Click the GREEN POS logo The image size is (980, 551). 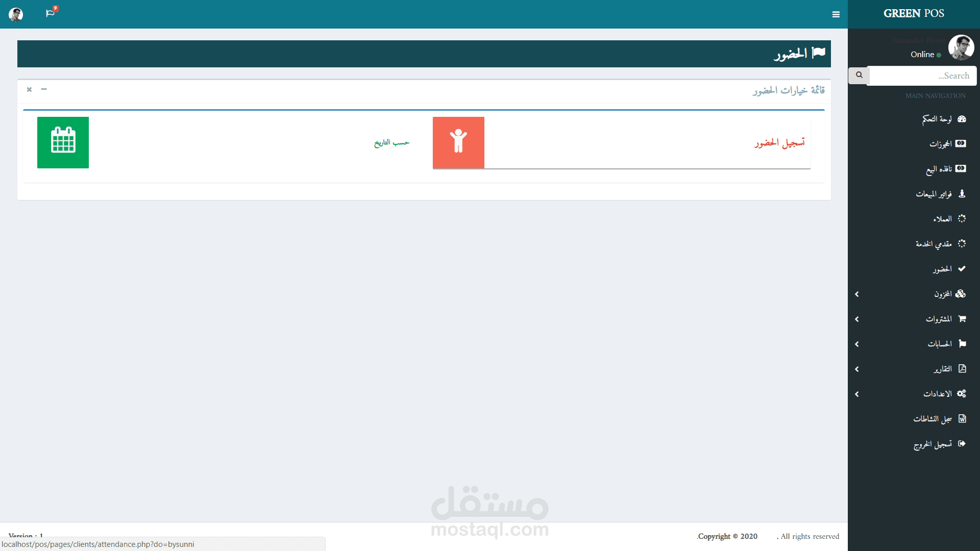(x=914, y=14)
